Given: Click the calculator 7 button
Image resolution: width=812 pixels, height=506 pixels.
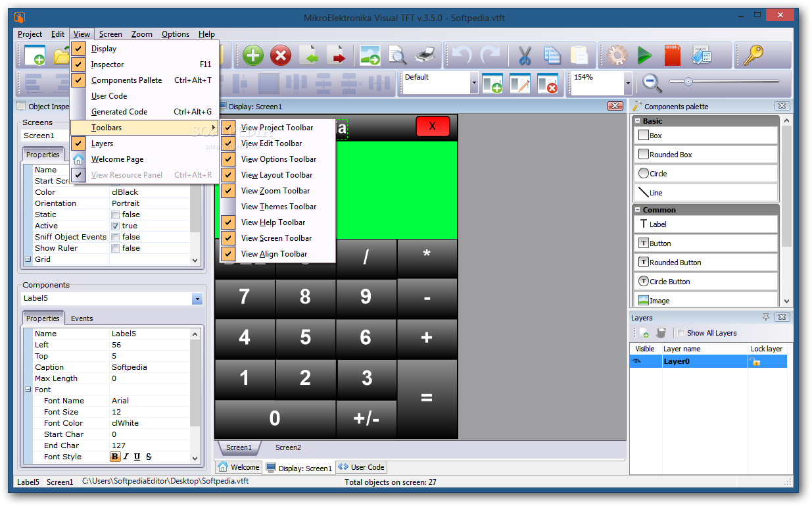Looking at the screenshot, I should tap(244, 297).
